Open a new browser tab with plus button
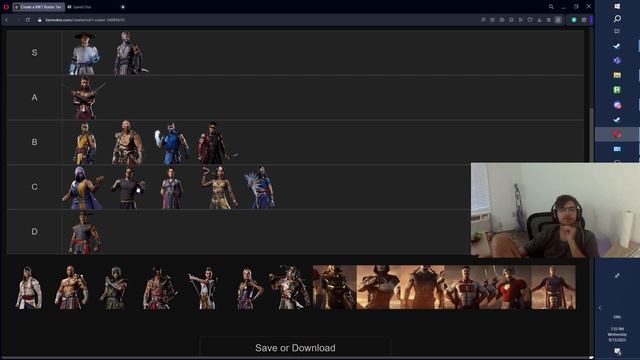640x360 pixels. (x=123, y=7)
